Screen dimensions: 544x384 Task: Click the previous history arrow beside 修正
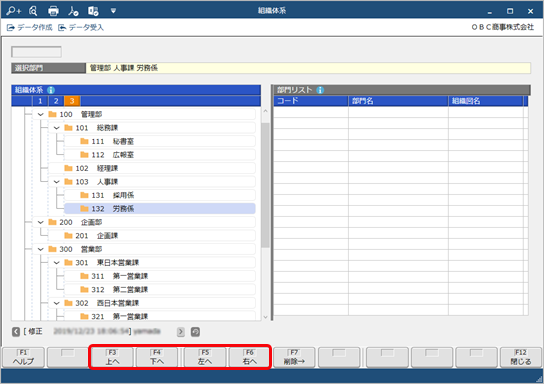pos(16,332)
